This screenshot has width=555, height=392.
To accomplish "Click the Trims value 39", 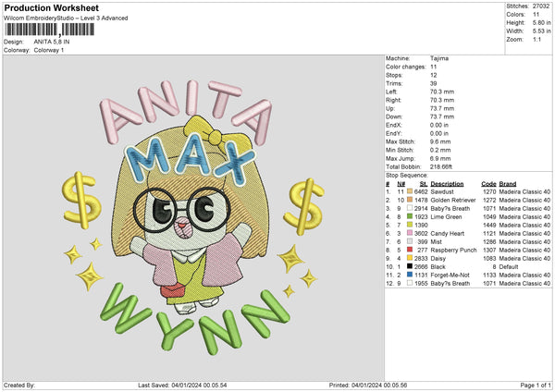I will (x=433, y=83).
